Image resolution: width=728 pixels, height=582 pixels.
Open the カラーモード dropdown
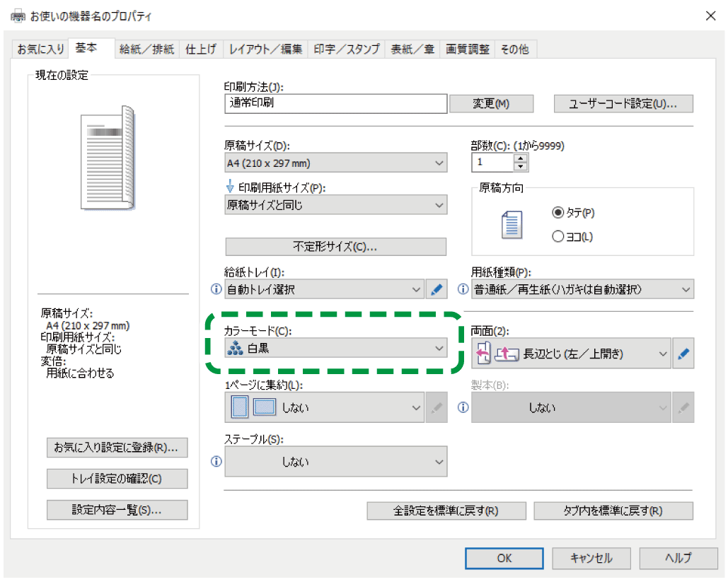click(x=335, y=348)
